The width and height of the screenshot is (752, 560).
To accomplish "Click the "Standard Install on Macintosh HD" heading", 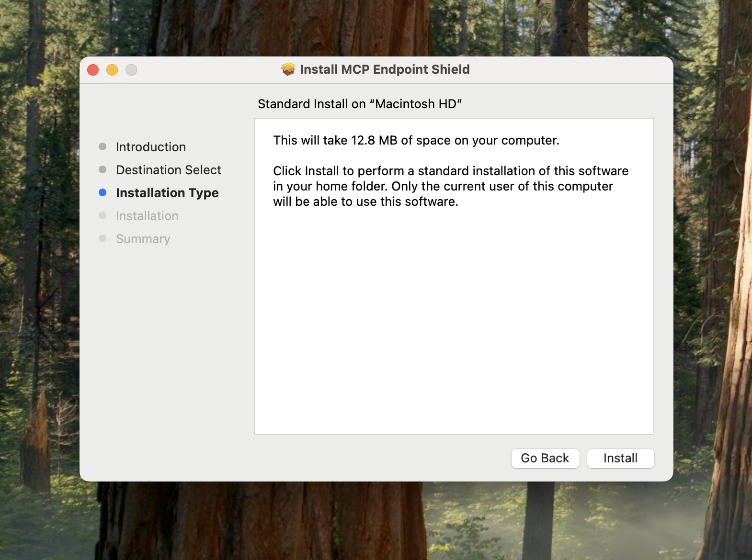I will click(359, 104).
